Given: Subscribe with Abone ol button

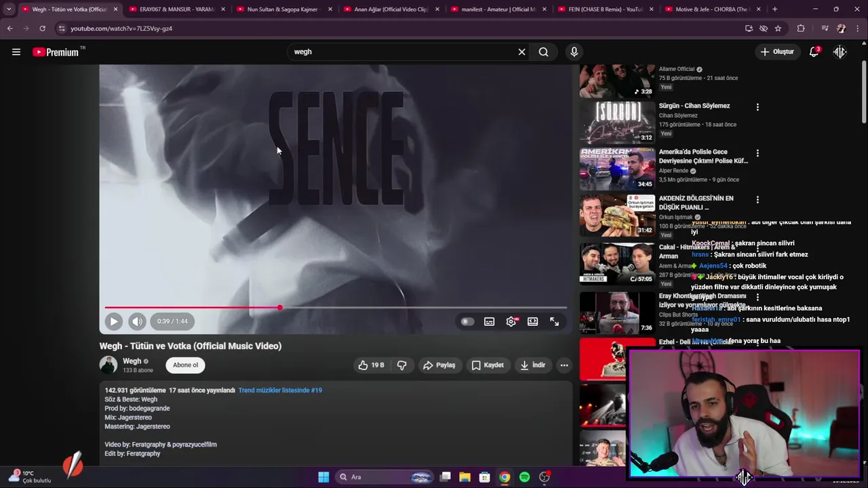Looking at the screenshot, I should (x=185, y=365).
